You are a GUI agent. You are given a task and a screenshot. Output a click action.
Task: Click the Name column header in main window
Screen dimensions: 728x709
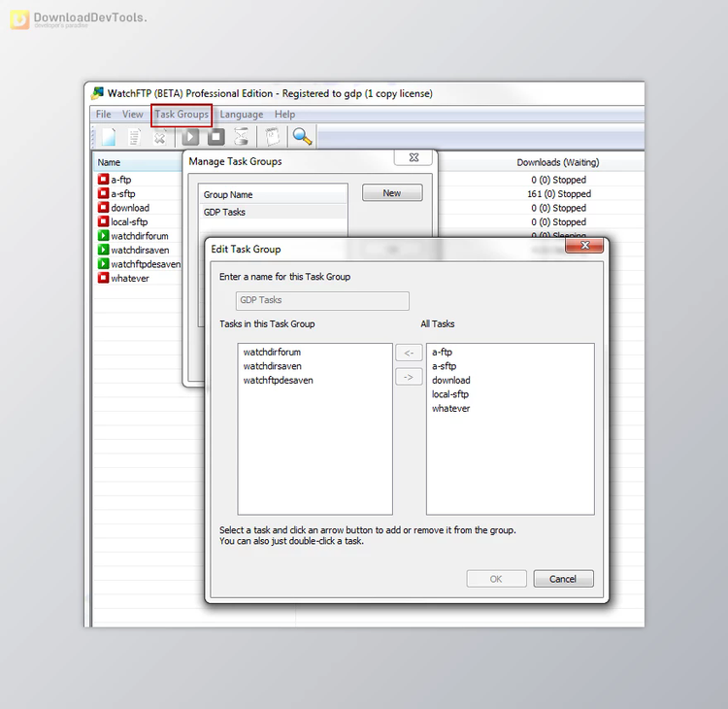tap(138, 162)
